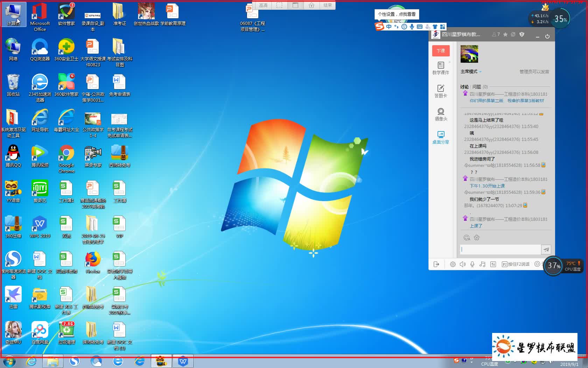
Task: Open the 爱奇艺 desktop shortcut
Action: (40, 191)
